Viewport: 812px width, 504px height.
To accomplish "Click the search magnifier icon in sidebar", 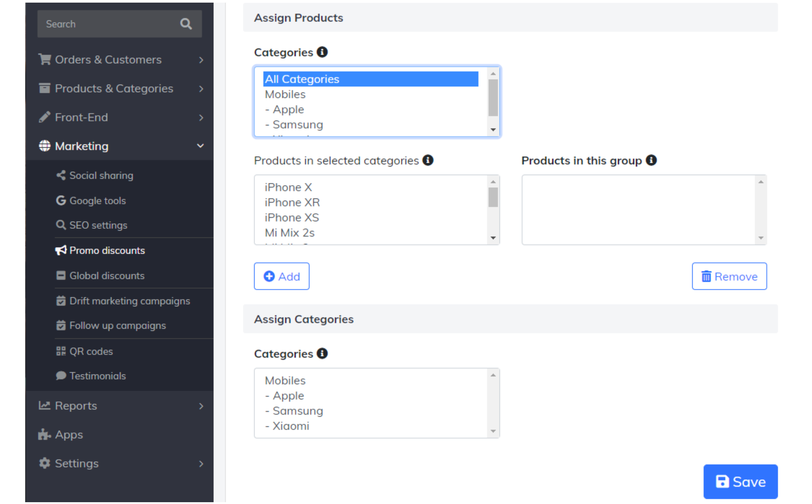I will [186, 24].
